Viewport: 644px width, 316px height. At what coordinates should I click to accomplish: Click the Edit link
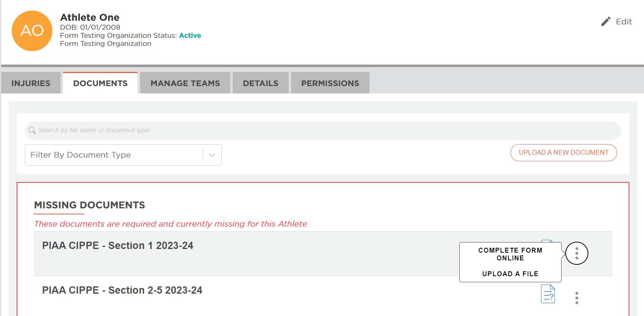[x=624, y=22]
